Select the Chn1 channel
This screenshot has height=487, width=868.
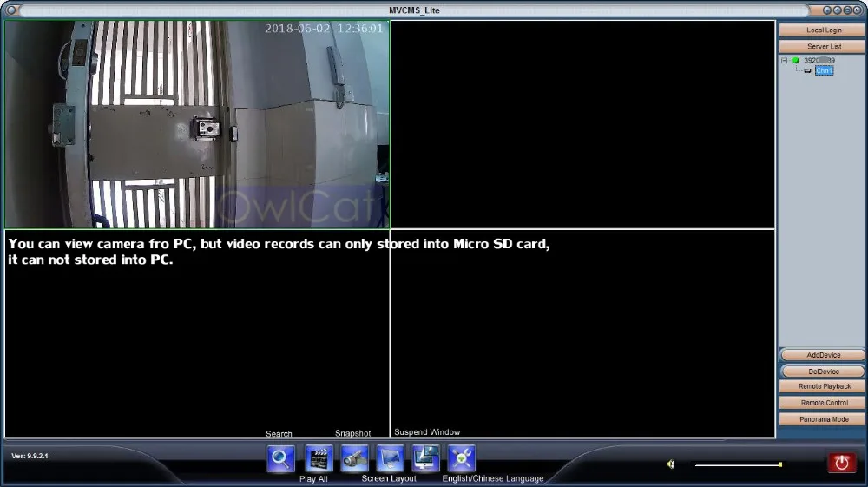click(824, 71)
